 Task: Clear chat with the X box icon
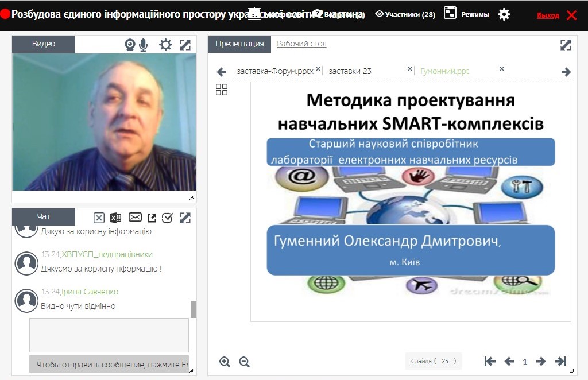click(x=99, y=218)
